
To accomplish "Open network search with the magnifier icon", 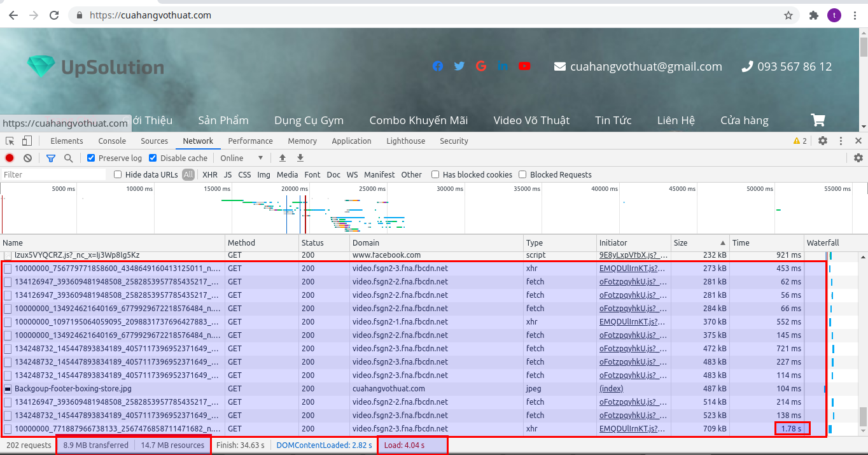I will 68,158.
